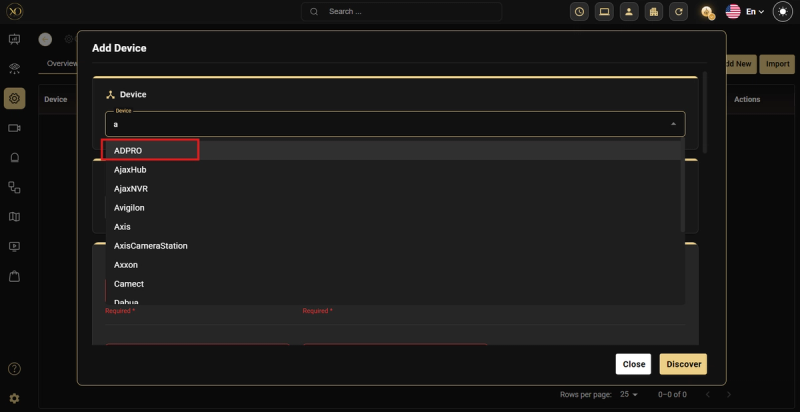Screen dimensions: 800x412
Task: Select the highlighted gear configuration sidebar icon
Action: coord(14,98)
